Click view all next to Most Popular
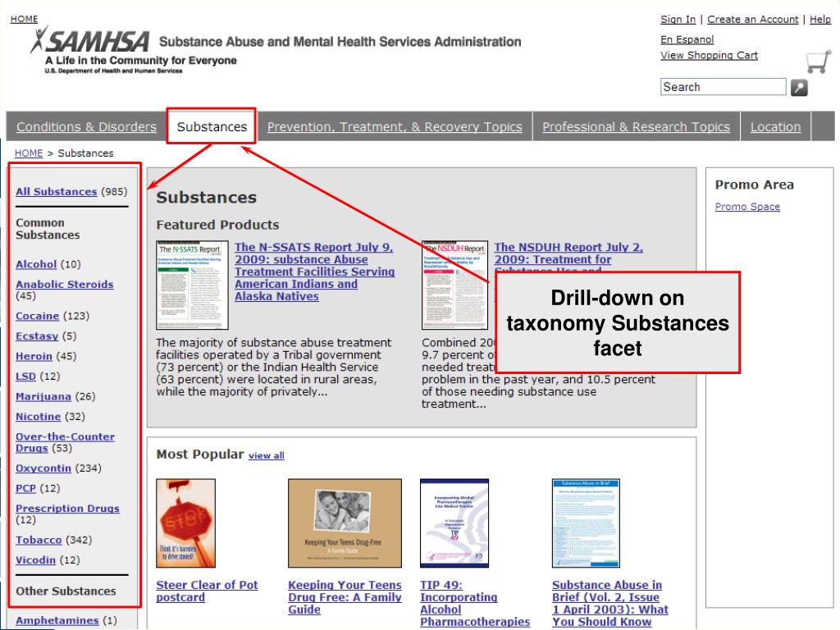 pos(267,455)
